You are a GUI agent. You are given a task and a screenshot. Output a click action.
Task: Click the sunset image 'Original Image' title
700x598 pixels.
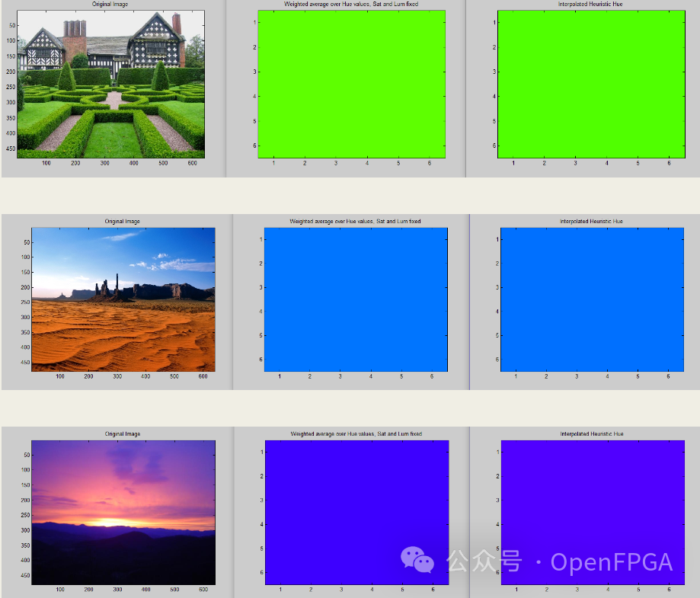tap(123, 433)
